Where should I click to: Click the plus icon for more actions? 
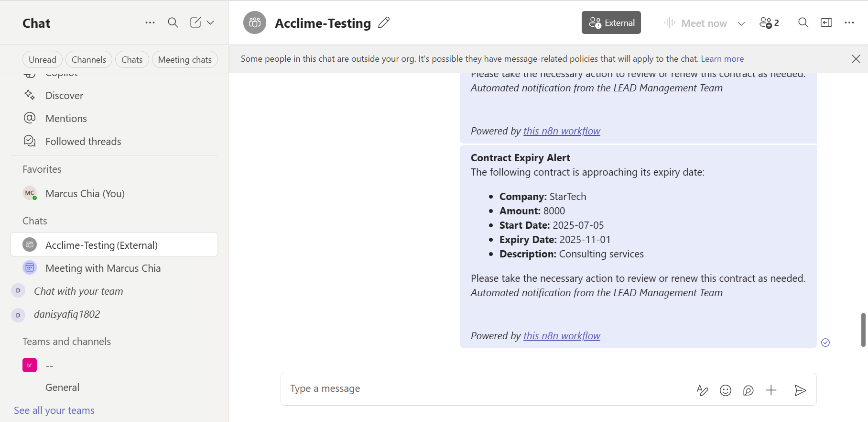click(771, 390)
